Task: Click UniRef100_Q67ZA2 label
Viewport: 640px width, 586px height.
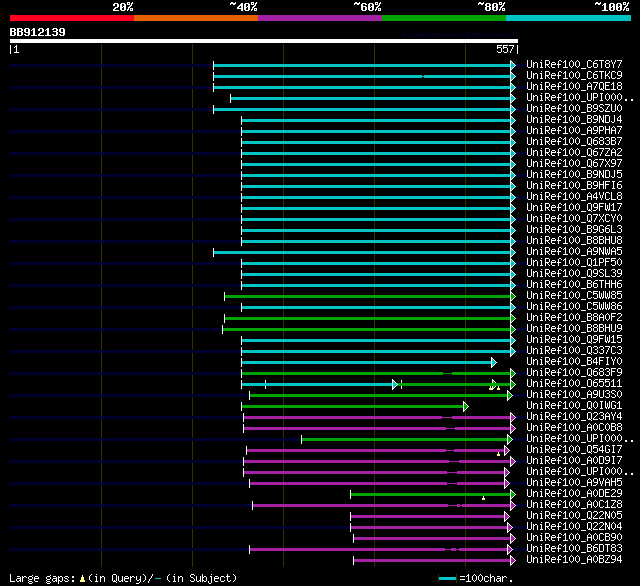Action: 574,153
